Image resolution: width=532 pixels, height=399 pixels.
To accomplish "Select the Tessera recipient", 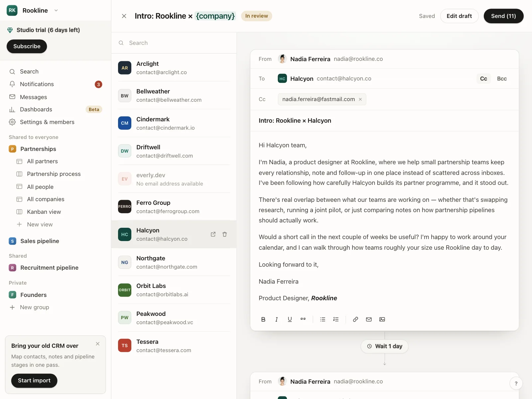I will point(174,346).
